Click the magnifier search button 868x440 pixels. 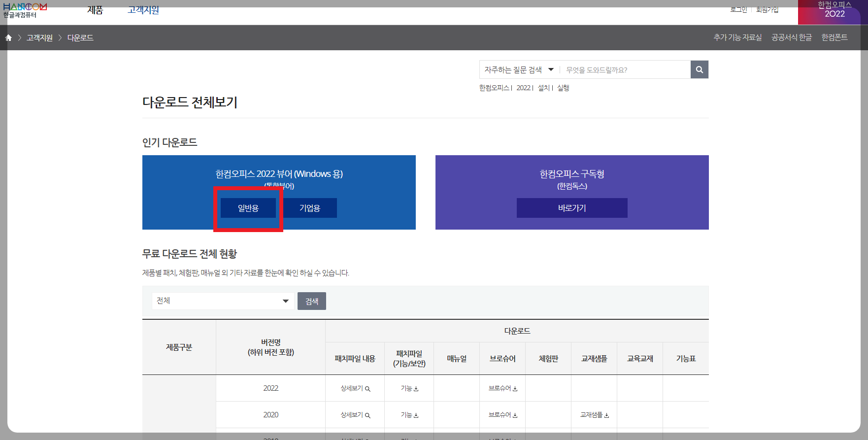(x=700, y=69)
